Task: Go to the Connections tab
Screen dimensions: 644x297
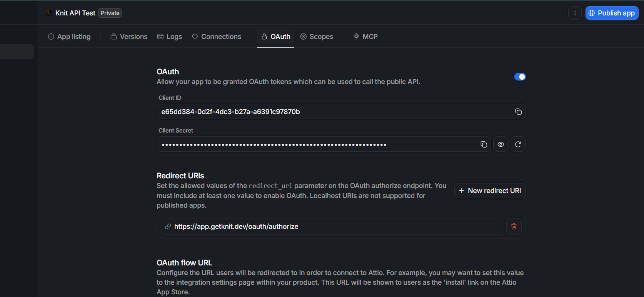Action: (217, 37)
